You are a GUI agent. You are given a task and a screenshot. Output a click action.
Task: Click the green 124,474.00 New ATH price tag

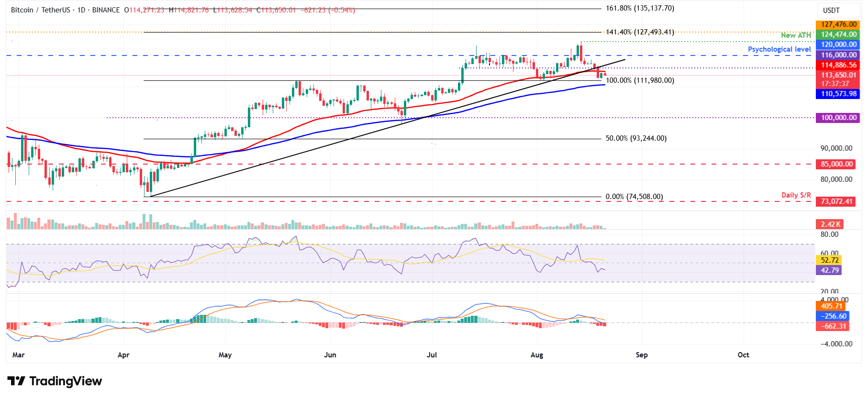click(838, 34)
